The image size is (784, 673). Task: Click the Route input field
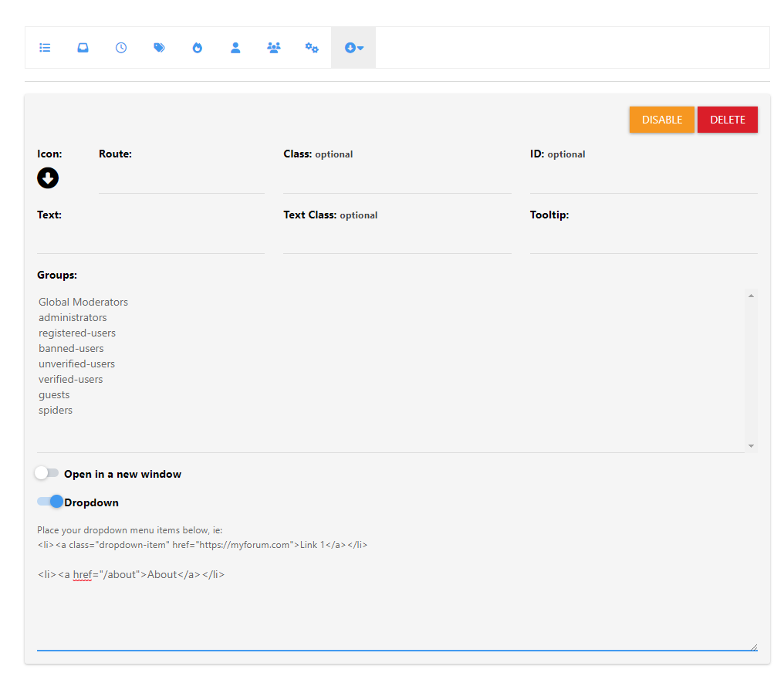181,180
